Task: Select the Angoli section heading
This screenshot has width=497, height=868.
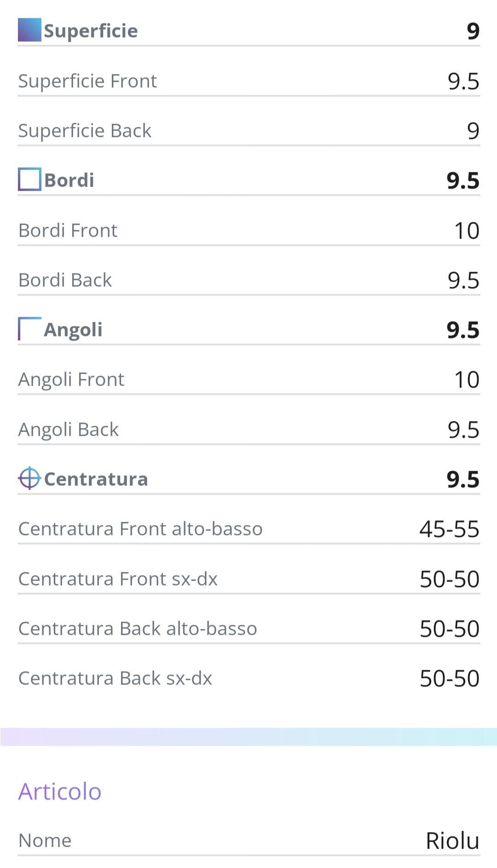Action: pos(73,330)
